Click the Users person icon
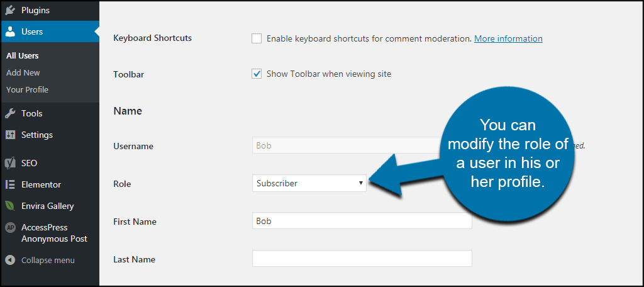Screen dimensions: 644x287 (10, 31)
